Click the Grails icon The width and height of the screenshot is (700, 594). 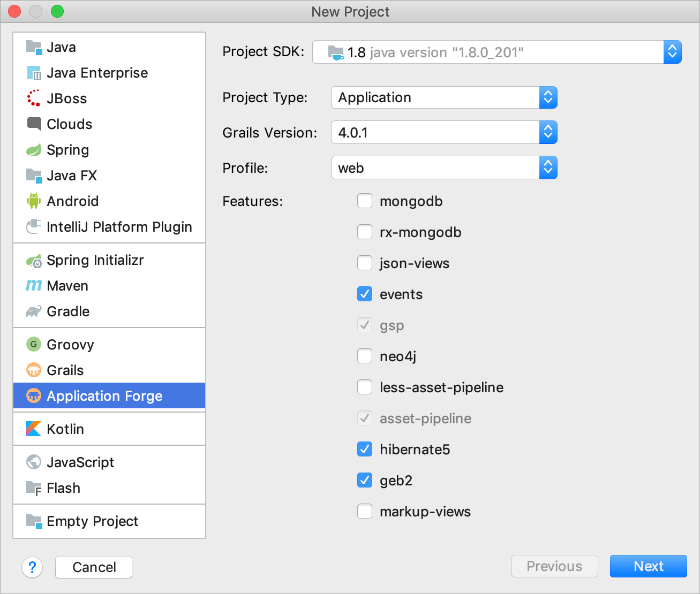pyautogui.click(x=33, y=370)
